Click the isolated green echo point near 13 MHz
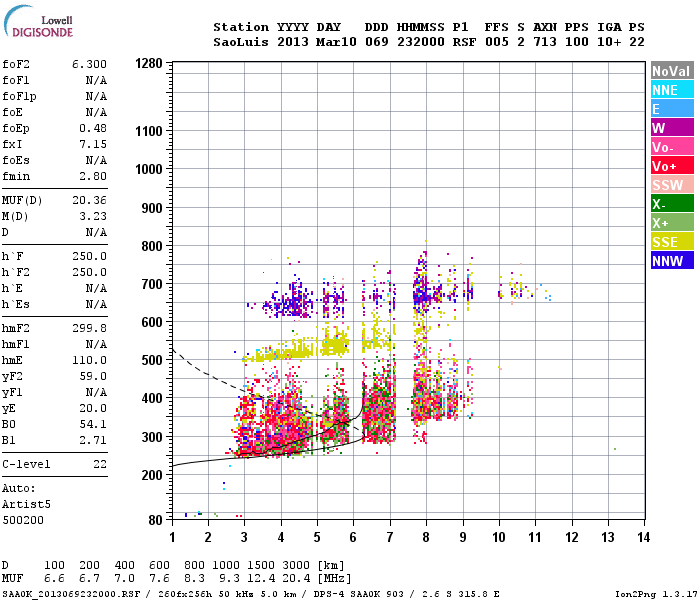 (x=615, y=449)
